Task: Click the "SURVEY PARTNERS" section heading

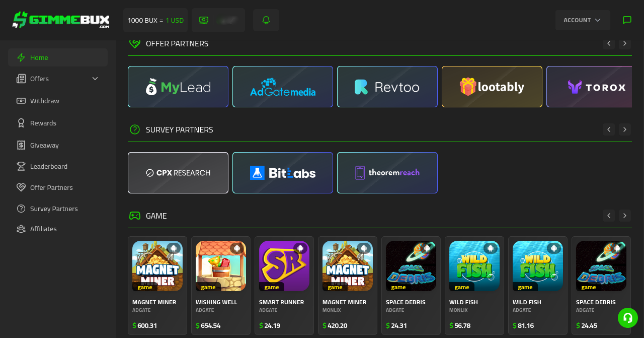Action: tap(180, 129)
